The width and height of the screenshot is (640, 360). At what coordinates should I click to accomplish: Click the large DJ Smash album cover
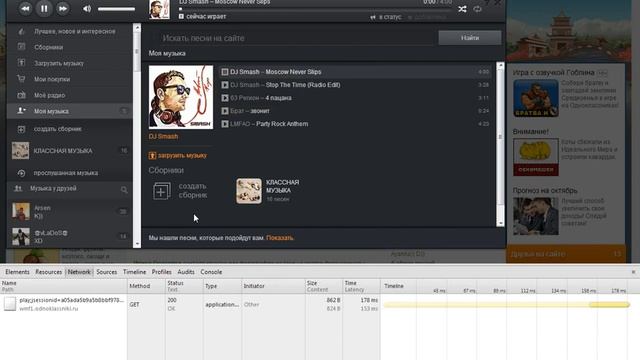[x=181, y=97]
